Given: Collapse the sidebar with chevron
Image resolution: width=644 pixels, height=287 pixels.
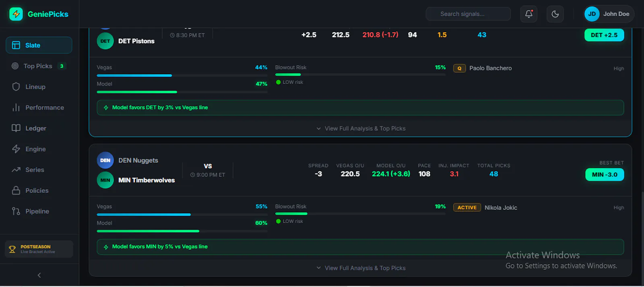Looking at the screenshot, I should (39, 275).
